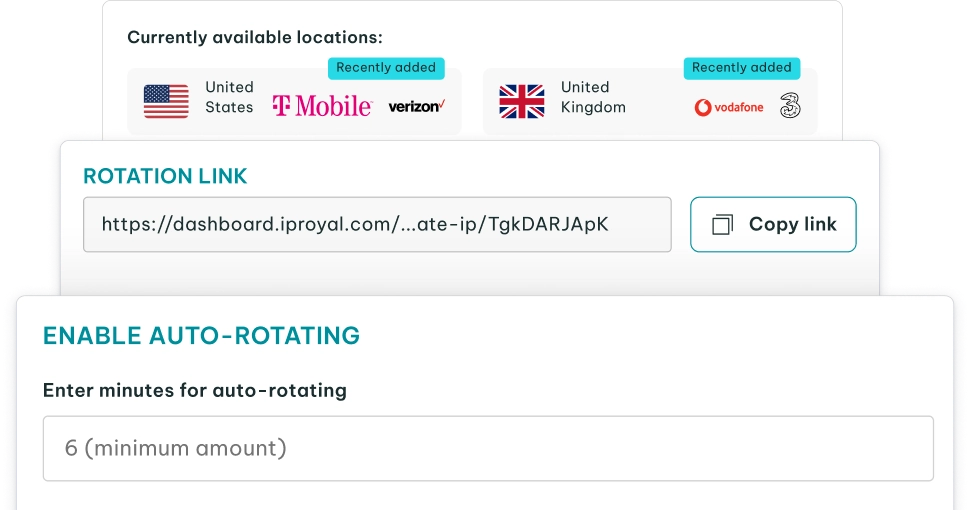
Task: Click the ROTATION LINK heading
Action: pos(165,176)
